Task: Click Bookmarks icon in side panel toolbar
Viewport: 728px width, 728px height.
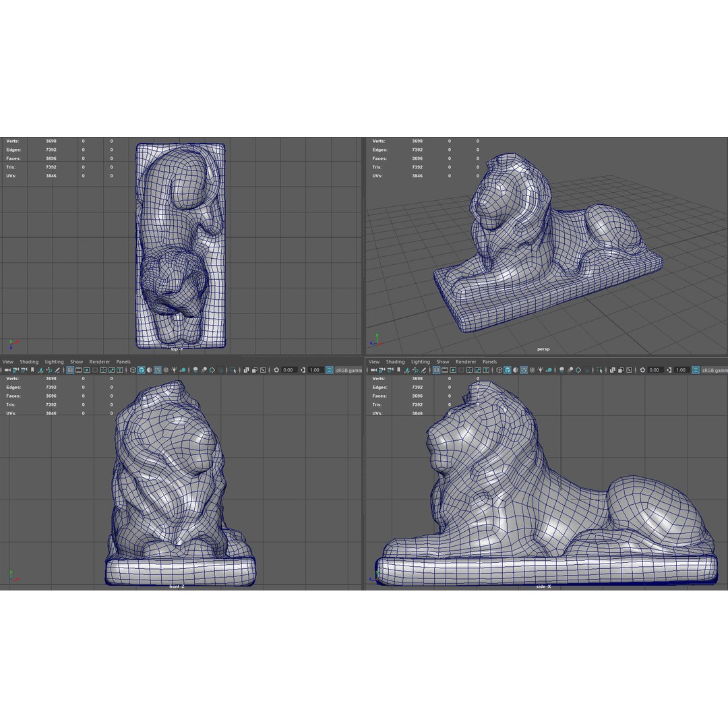Action: pyautogui.click(x=399, y=370)
